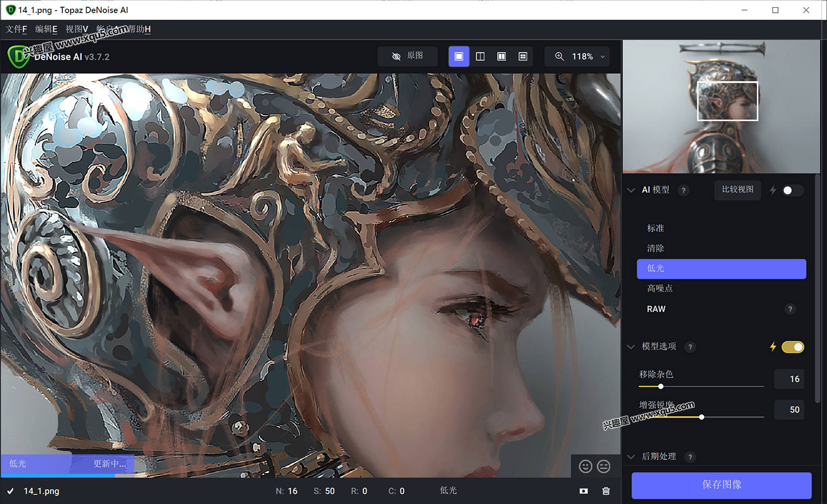This screenshot has height=504, width=827.
Task: Select single view layout icon
Action: pyautogui.click(x=459, y=56)
